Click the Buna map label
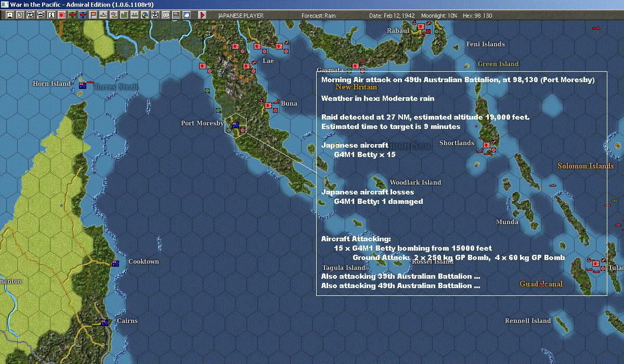This screenshot has width=624, height=364. (x=289, y=103)
